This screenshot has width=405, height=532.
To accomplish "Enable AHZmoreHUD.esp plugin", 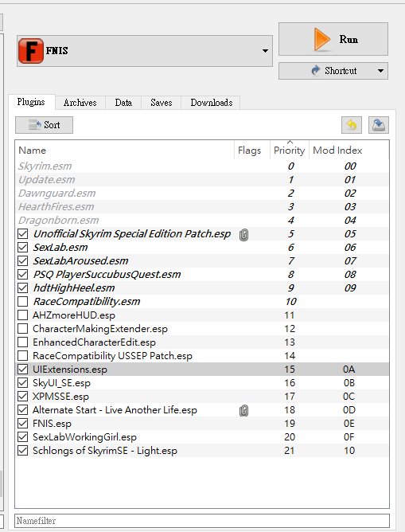I will tap(23, 315).
